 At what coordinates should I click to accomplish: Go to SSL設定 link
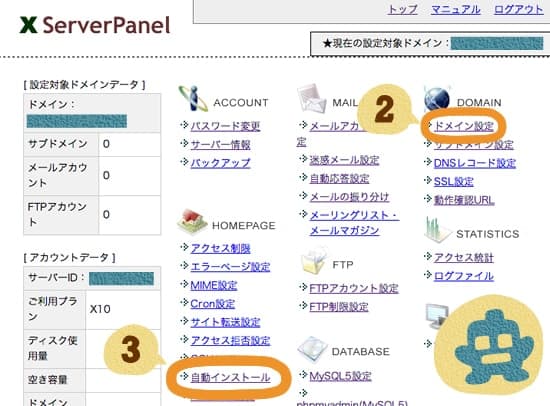tap(454, 181)
